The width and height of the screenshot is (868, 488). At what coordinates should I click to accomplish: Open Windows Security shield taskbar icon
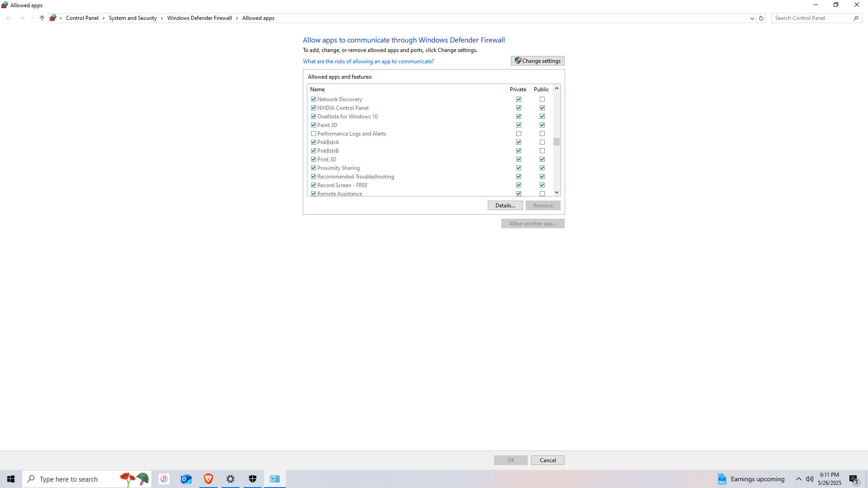(x=253, y=479)
